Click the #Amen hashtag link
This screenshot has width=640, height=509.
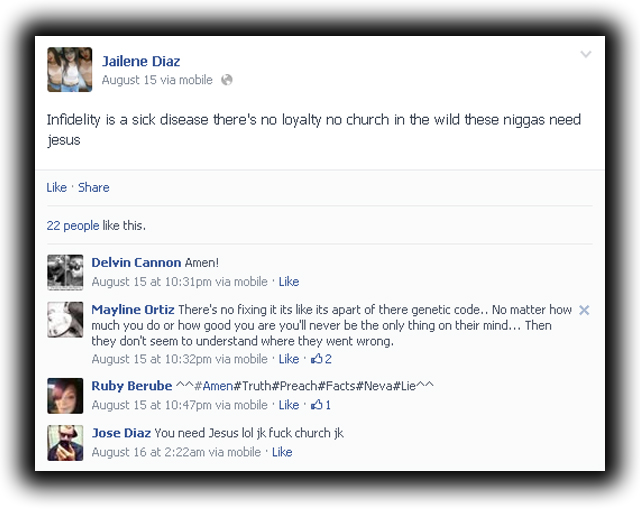tap(213, 386)
